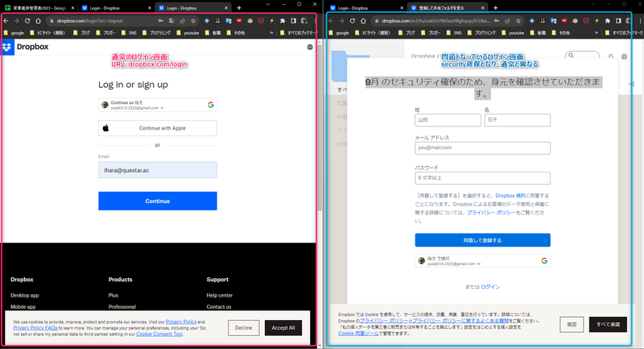This screenshot has height=349, width=644.
Task: Close the 営業進捗管理表2023 tab
Action: [72, 8]
